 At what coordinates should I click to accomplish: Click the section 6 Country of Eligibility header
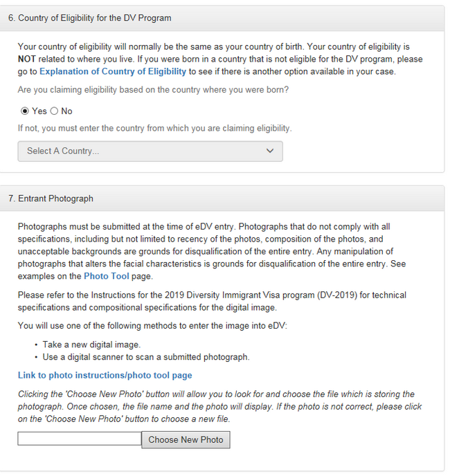[x=90, y=17]
